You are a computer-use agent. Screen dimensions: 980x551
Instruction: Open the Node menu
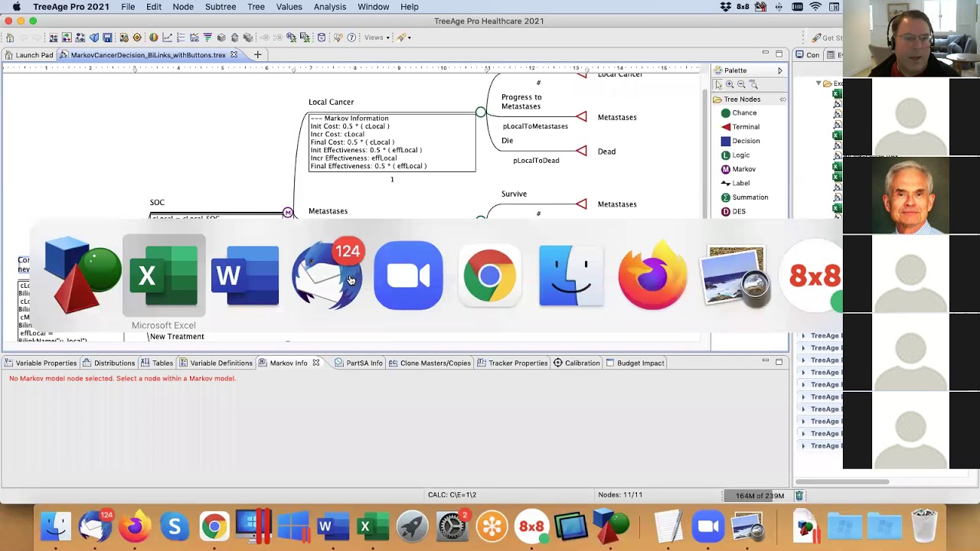[183, 7]
